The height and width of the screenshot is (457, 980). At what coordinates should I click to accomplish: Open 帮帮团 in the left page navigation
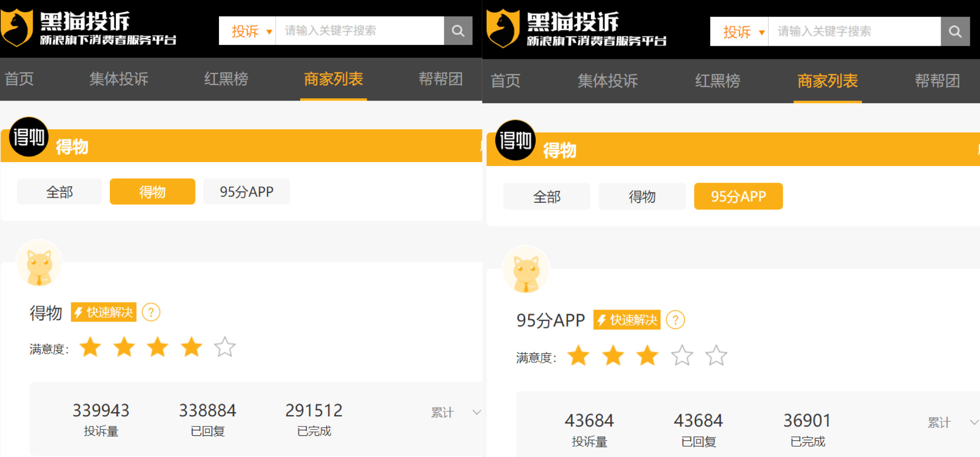(x=441, y=79)
